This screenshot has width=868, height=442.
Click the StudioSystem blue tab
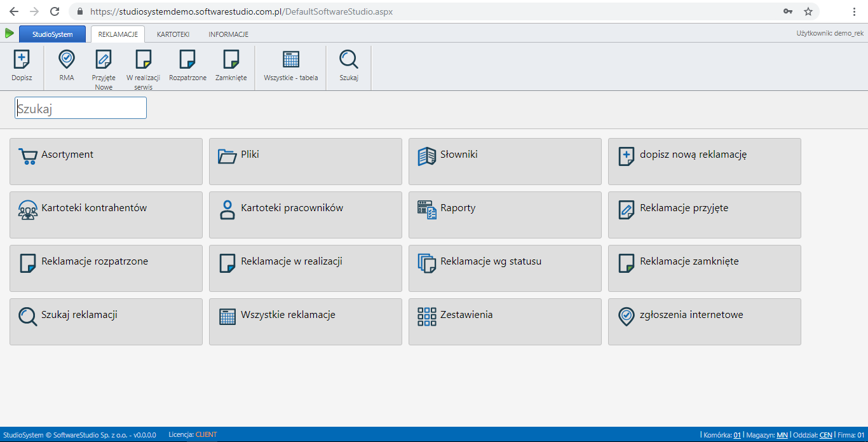(52, 34)
